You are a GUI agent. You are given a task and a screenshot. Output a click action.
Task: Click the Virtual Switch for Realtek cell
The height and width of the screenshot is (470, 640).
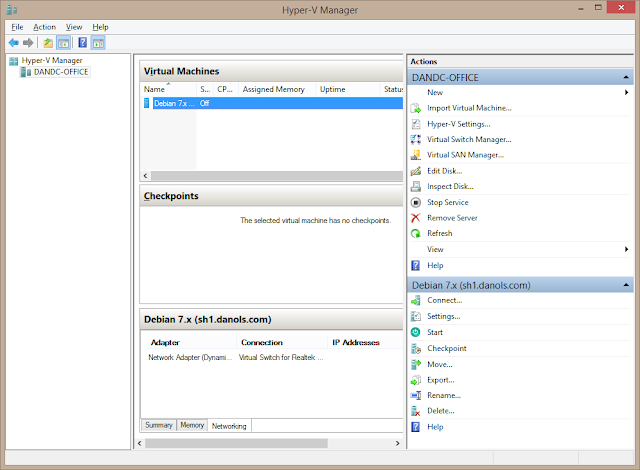point(281,357)
